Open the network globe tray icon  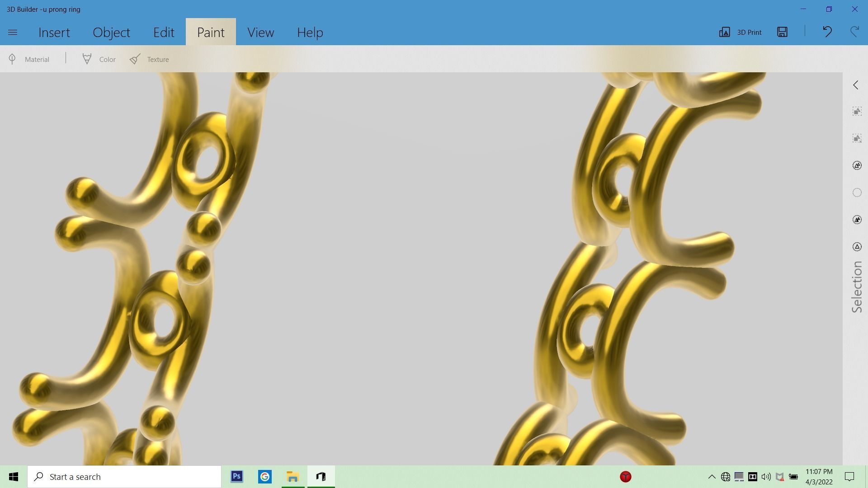(726, 477)
